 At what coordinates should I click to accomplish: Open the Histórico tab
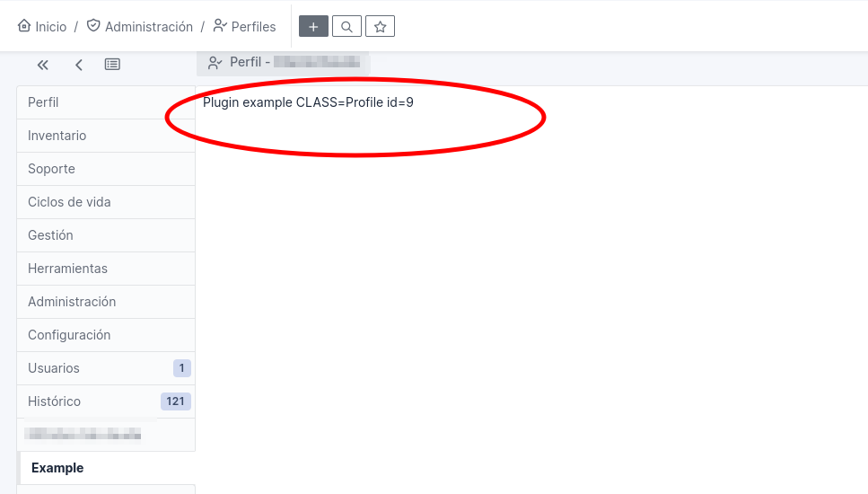coord(106,401)
